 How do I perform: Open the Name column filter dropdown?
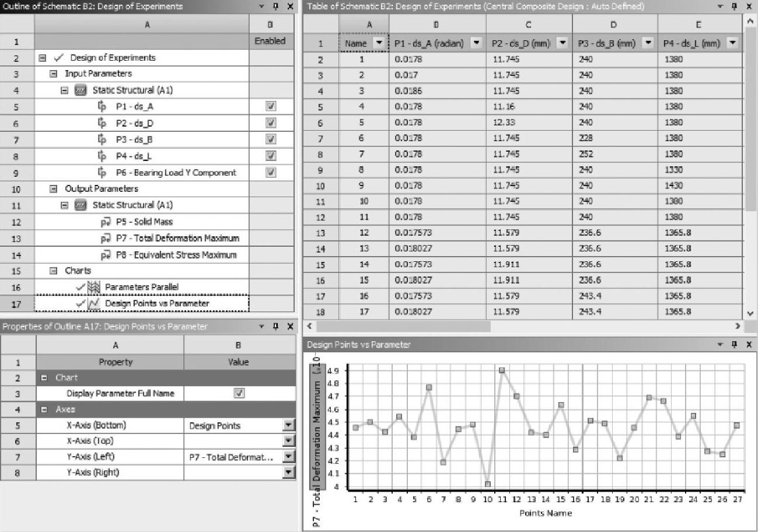click(x=380, y=43)
